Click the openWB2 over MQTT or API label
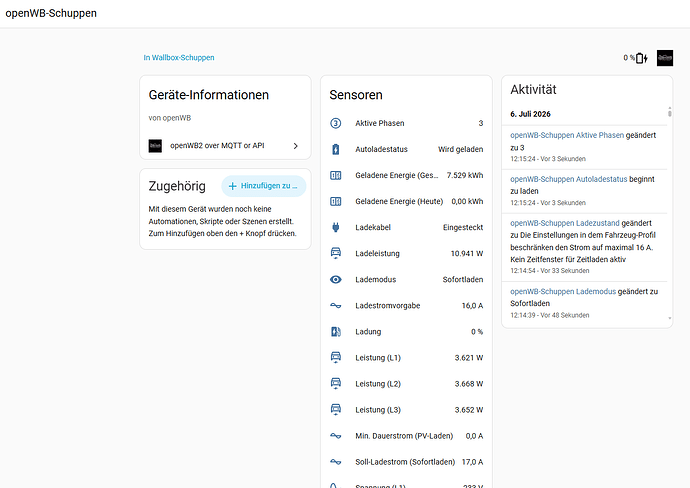Image resolution: width=690 pixels, height=488 pixels. 217,146
